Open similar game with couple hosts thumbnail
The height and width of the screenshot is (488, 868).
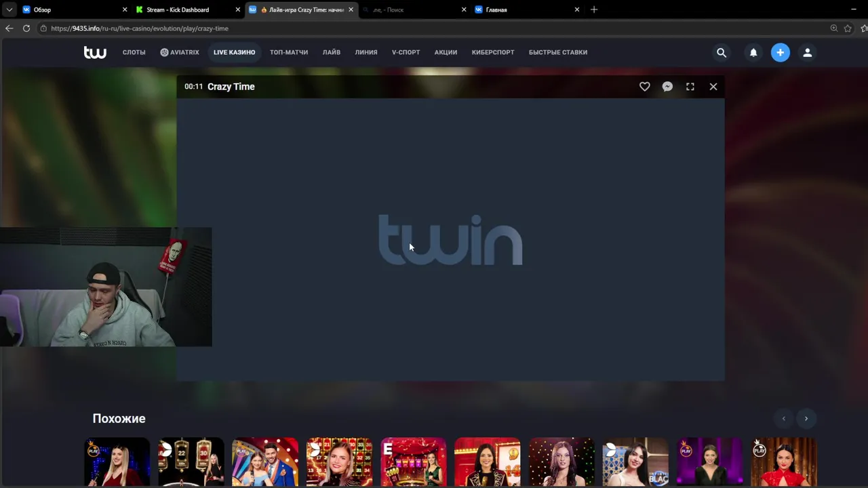265,462
